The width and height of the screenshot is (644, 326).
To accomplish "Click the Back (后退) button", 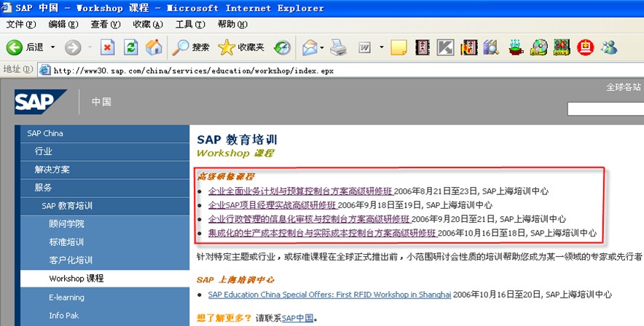I will (25, 47).
